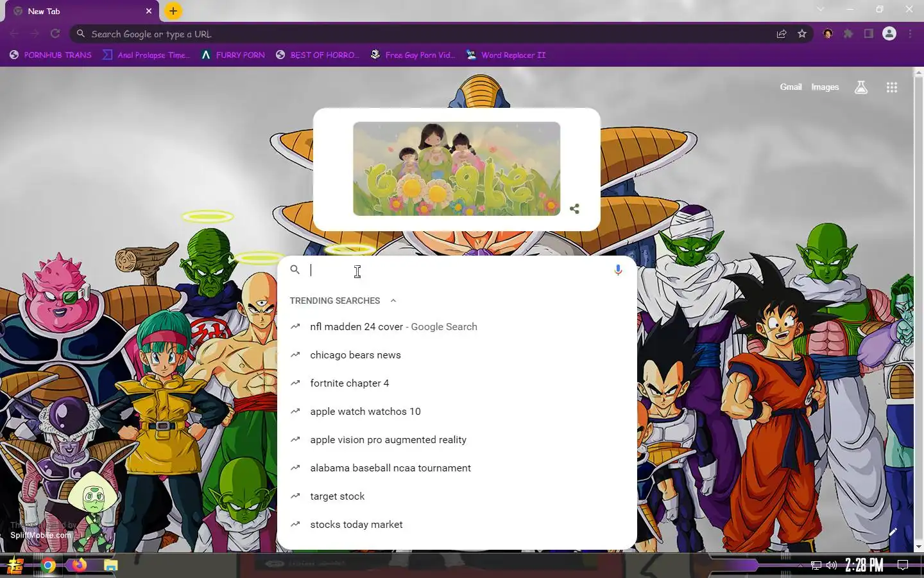Open the avatar extension icon in the toolbar
924x578 pixels.
coord(828,34)
